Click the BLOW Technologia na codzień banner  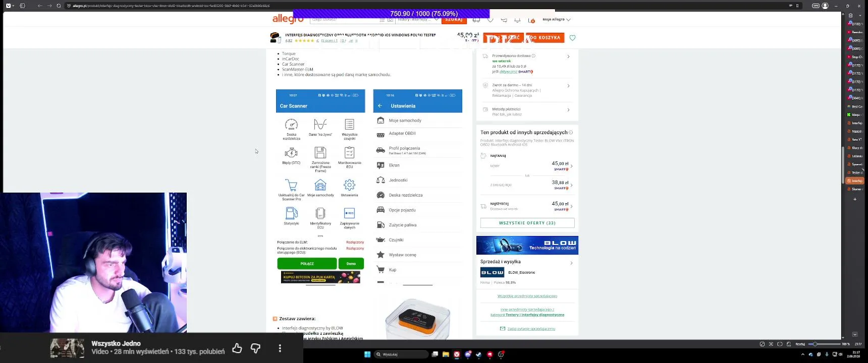(x=527, y=245)
